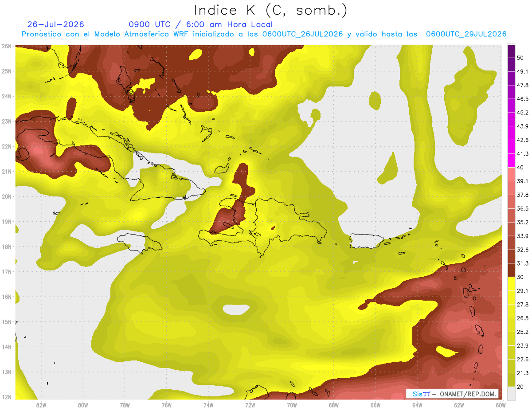Screen dimensions: 532x411
Task: Click the "25N" latitude label
Action: 7,71
